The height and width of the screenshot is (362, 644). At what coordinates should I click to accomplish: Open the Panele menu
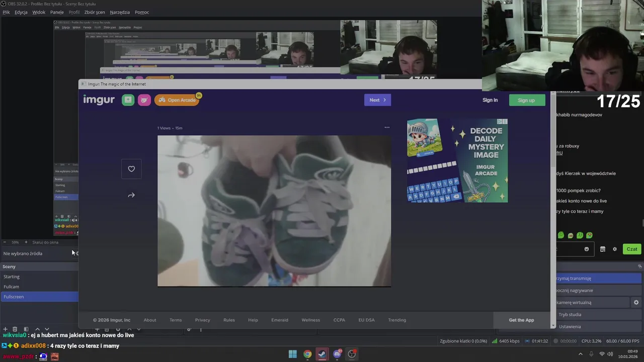pyautogui.click(x=57, y=12)
